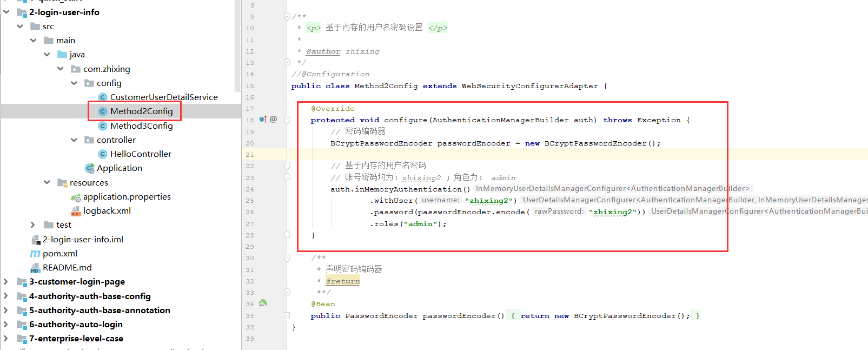868x350 pixels.
Task: Collapse the main folder node
Action: pos(34,40)
